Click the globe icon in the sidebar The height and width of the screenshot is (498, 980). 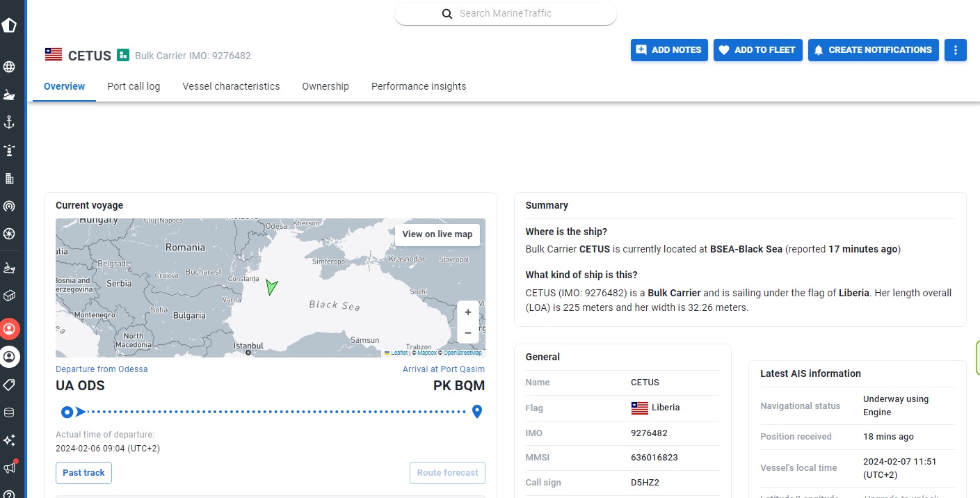coord(10,67)
